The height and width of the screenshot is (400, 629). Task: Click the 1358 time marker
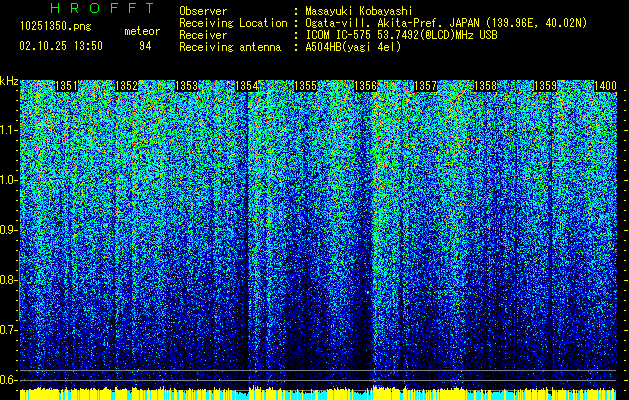coord(485,86)
